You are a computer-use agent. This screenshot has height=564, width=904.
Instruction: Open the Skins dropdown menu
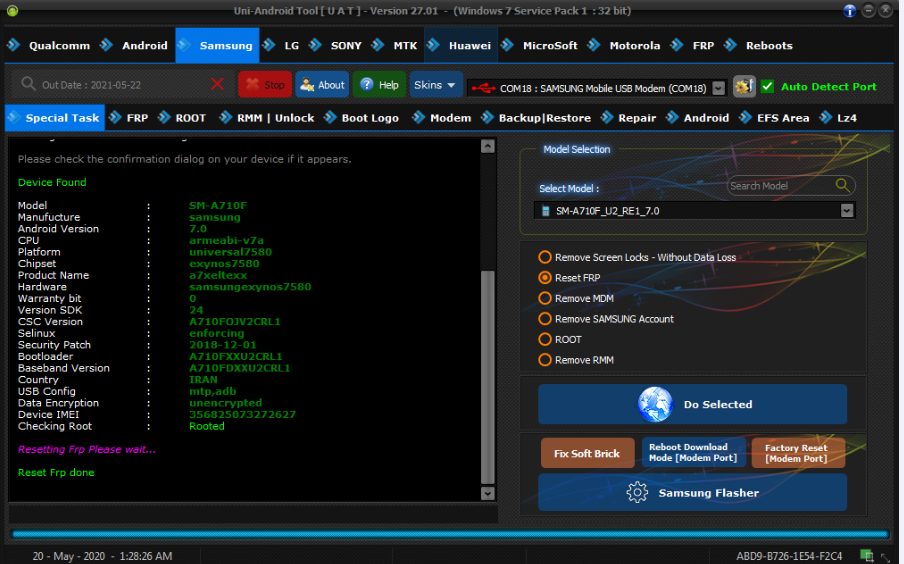point(436,85)
